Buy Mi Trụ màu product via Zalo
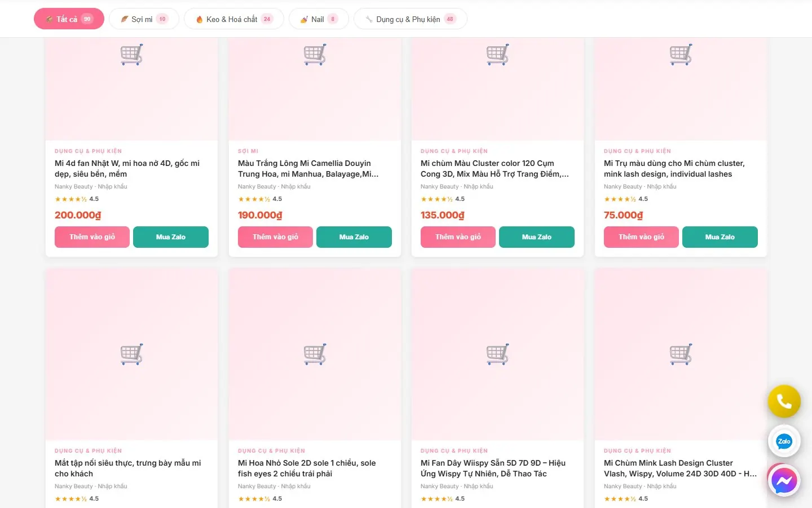Image resolution: width=812 pixels, height=508 pixels. 720,237
